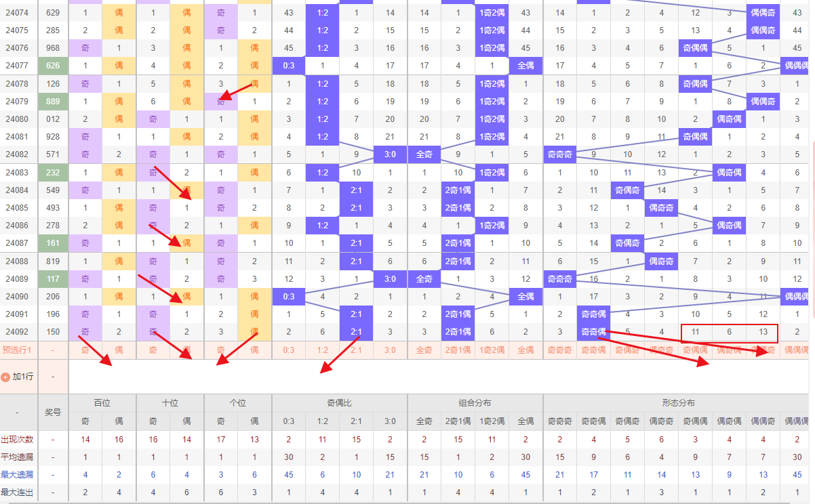Image resolution: width=815 pixels, height=504 pixels.
Task: Pick 全偶 in the 预选行1 row
Action: tap(525, 350)
